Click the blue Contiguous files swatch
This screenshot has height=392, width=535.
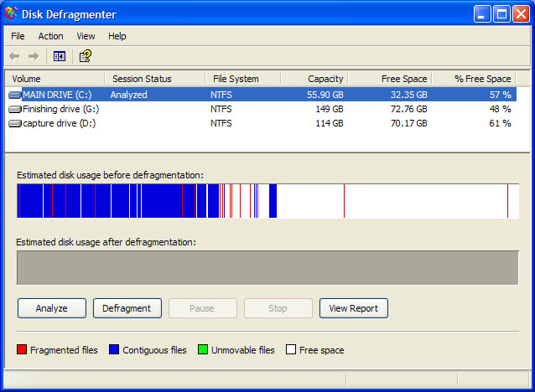coord(114,349)
